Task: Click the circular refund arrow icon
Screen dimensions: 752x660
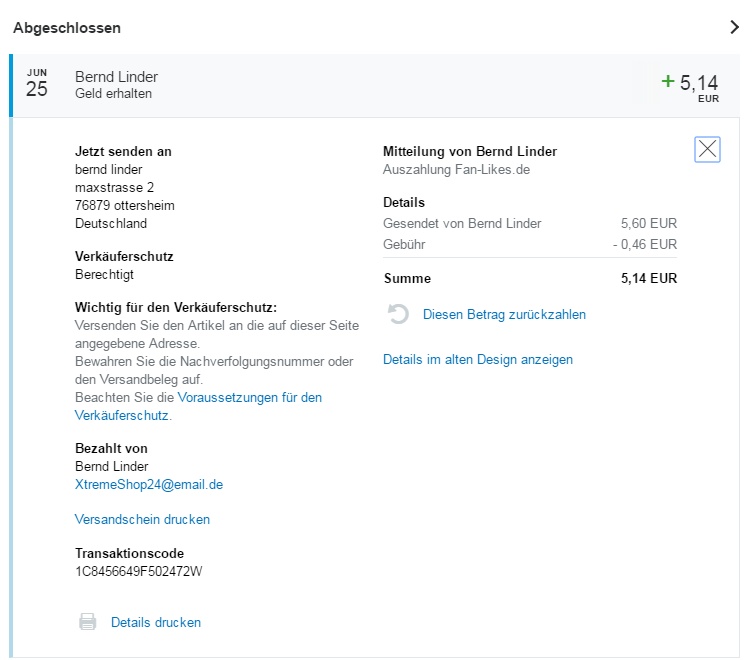Action: pyautogui.click(x=398, y=315)
